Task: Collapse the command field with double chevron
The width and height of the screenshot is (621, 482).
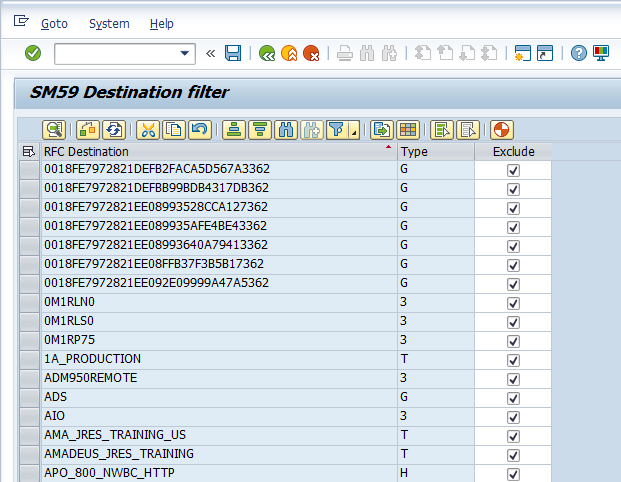Action: click(x=210, y=53)
